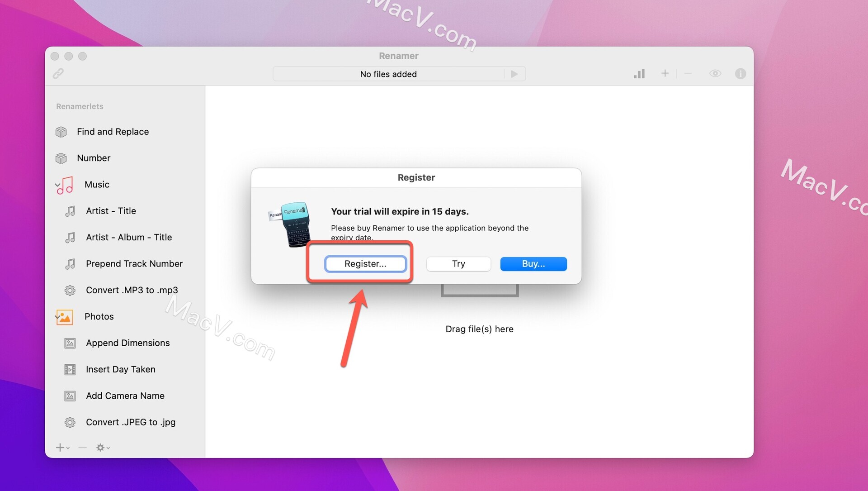
Task: Click the red close window button
Action: [55, 56]
